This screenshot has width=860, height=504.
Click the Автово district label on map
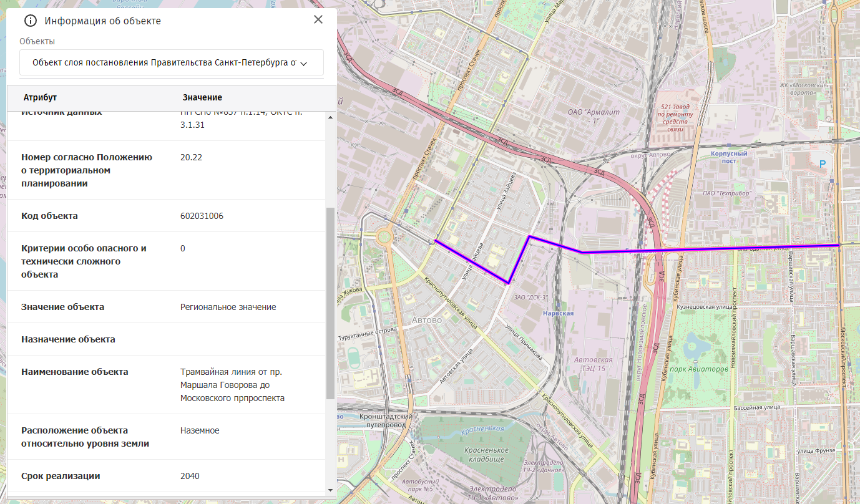click(427, 319)
